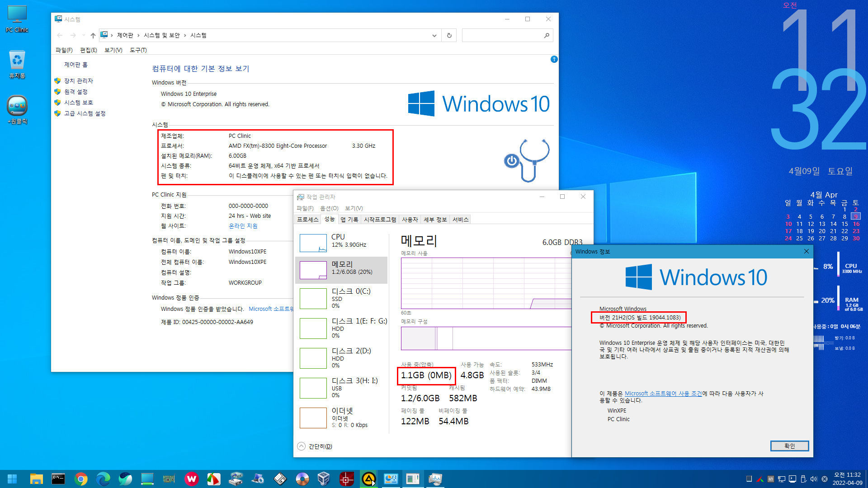
Task: Close the Windows 정보 dialog
Action: (806, 251)
